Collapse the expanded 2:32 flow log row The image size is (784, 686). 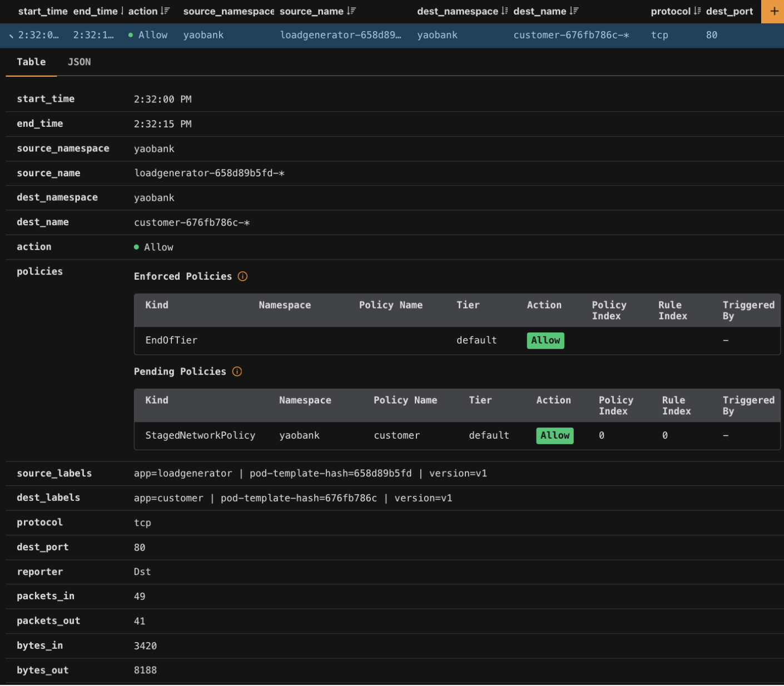pos(11,36)
